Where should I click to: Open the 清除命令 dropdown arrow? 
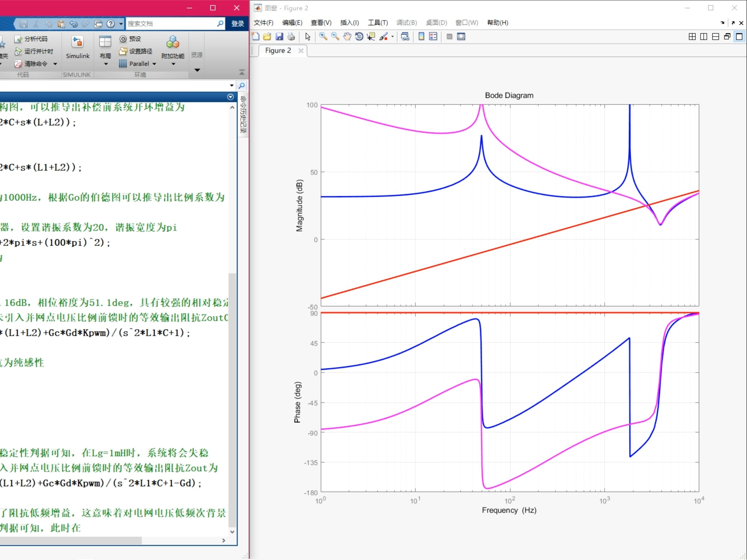55,64
